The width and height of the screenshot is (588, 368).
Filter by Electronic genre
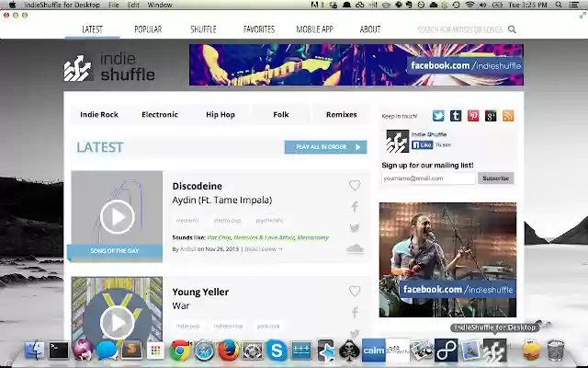[x=160, y=114]
